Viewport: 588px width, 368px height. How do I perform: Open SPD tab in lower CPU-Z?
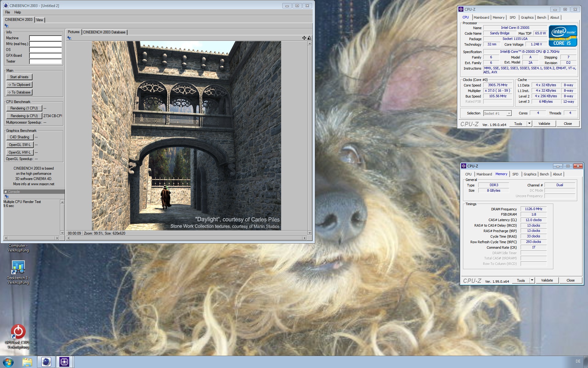[515, 174]
